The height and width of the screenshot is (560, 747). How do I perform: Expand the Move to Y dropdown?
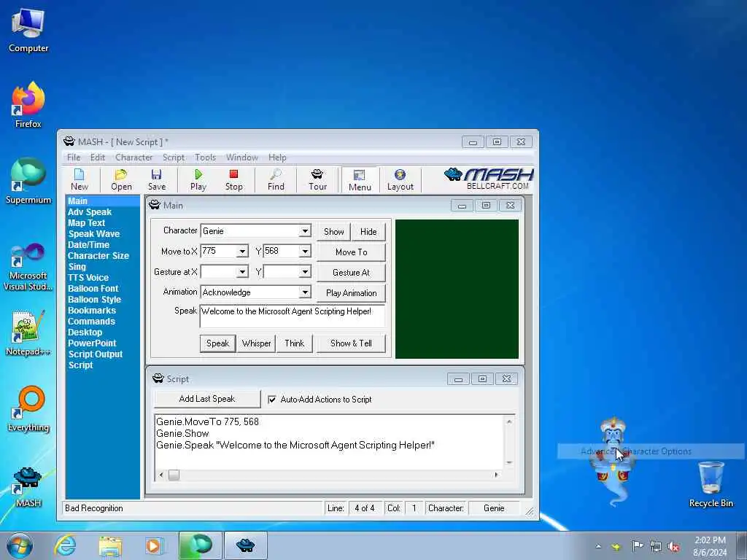pos(305,252)
